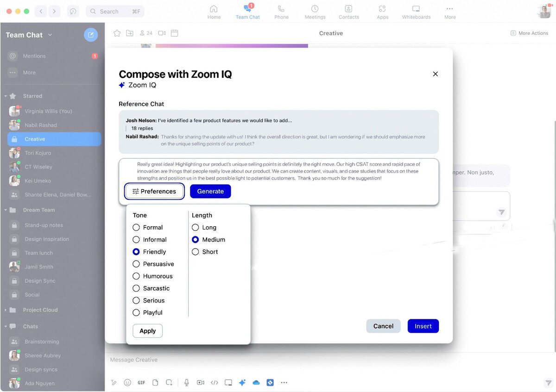The image size is (556, 392).
Task: Toggle the Preferences dropdown
Action: tap(154, 191)
